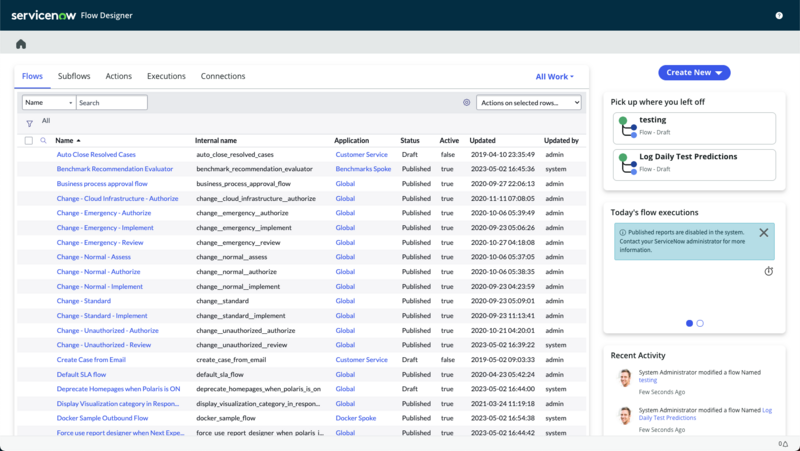Switch to the Executions tab
Image resolution: width=800 pixels, height=451 pixels.
click(166, 76)
